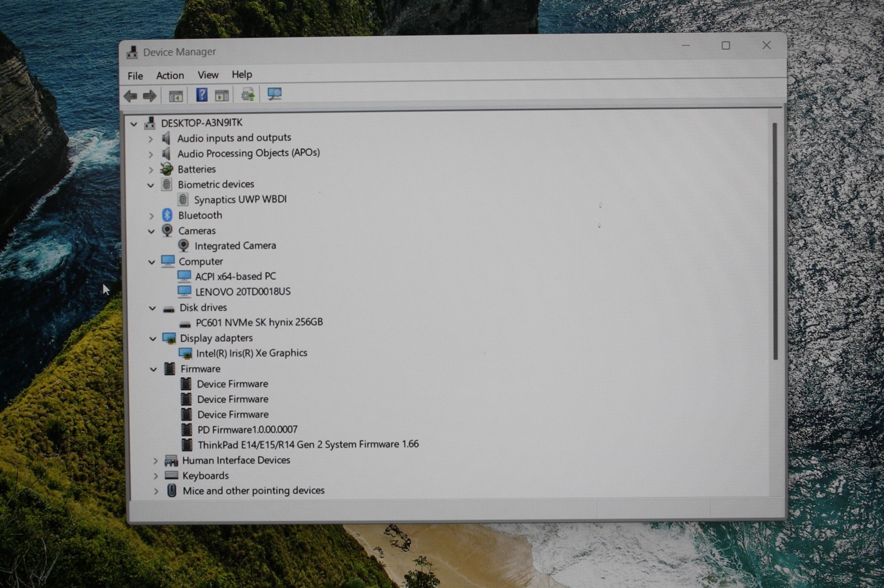Open the Action menu

point(170,75)
